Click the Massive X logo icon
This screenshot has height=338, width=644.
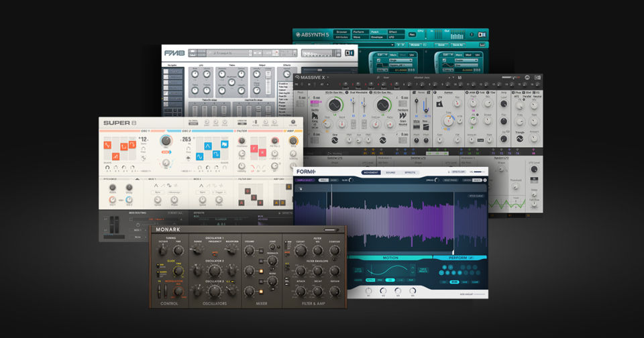[x=298, y=78]
